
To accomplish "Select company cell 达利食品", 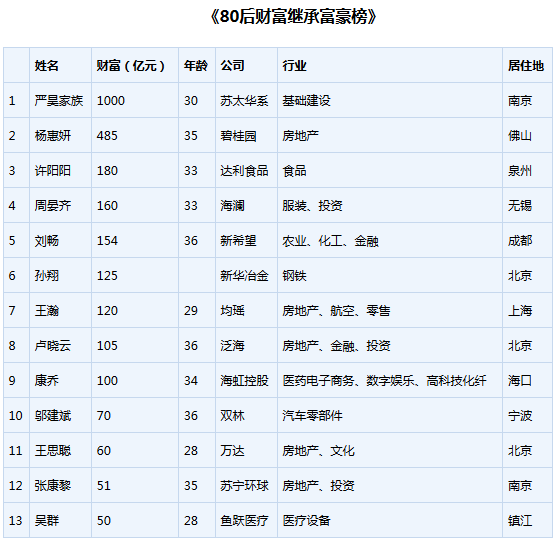I will [x=244, y=171].
